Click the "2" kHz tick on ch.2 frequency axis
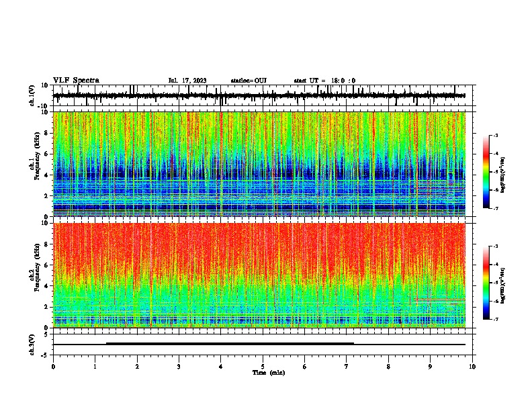The height and width of the screenshot is (411, 532). [47, 307]
